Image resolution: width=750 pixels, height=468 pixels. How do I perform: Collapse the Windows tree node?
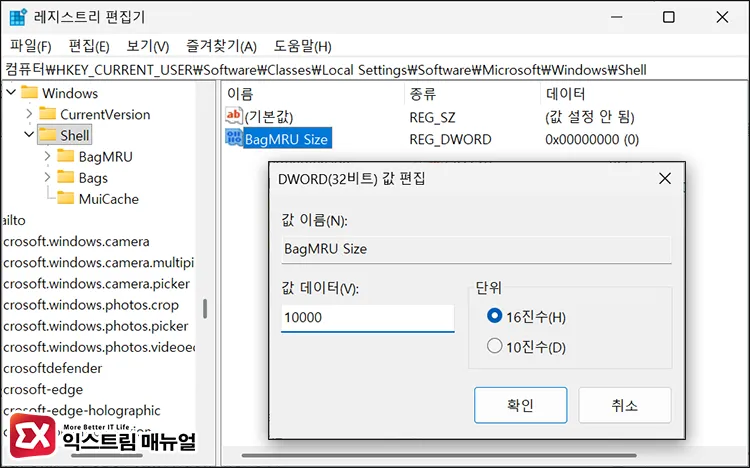[11, 92]
